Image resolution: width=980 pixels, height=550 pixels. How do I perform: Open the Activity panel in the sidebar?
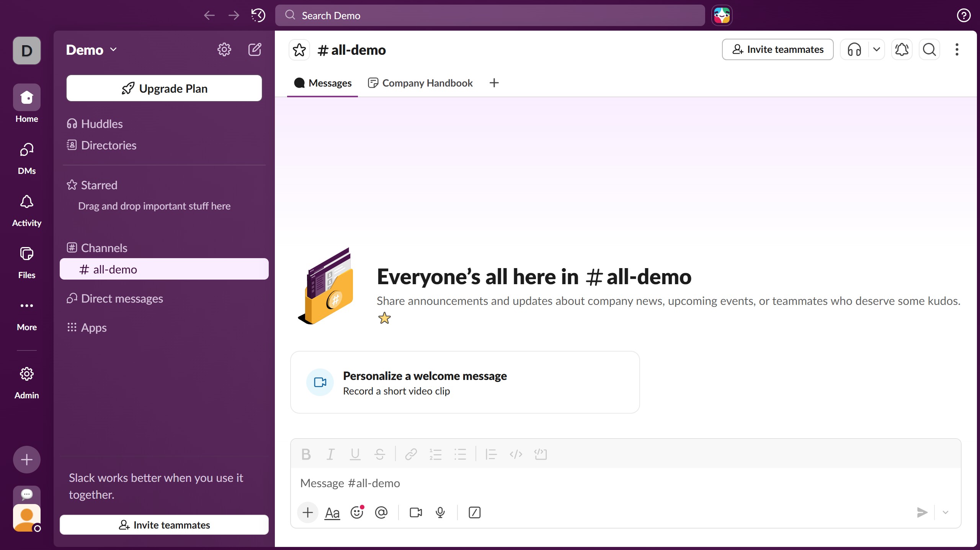(26, 209)
